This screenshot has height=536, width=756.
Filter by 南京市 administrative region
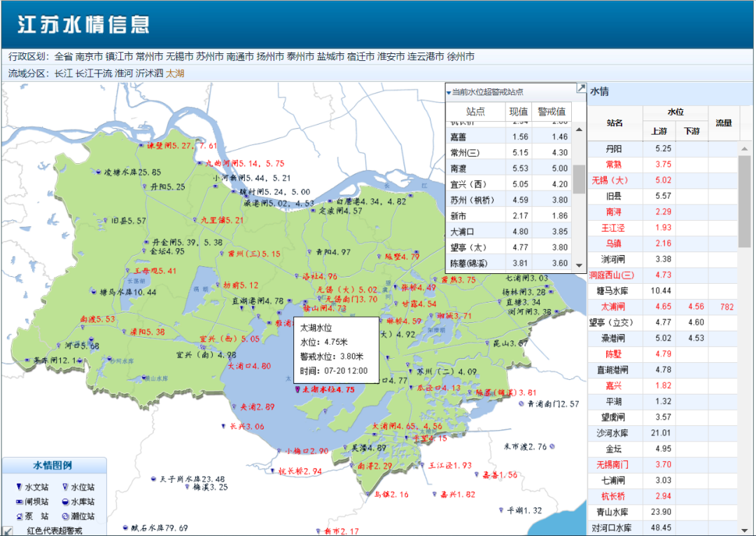(x=89, y=57)
